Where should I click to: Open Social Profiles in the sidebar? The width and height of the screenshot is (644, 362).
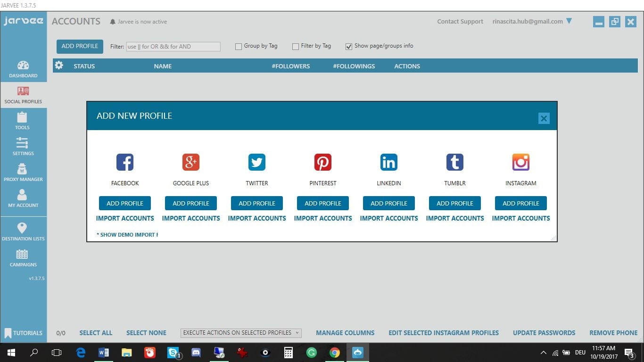click(23, 95)
